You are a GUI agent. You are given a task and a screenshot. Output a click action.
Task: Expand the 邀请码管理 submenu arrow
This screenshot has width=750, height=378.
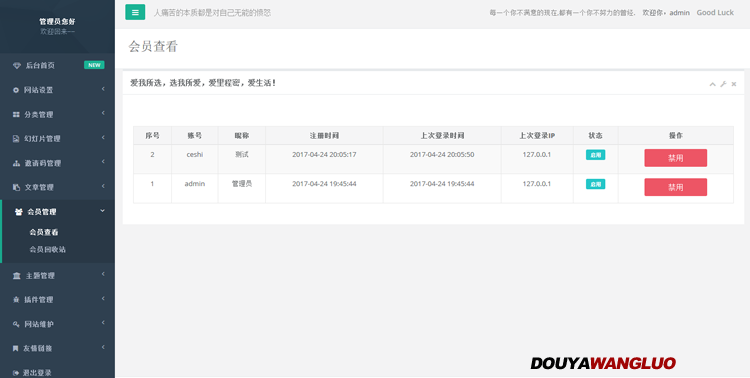point(103,162)
